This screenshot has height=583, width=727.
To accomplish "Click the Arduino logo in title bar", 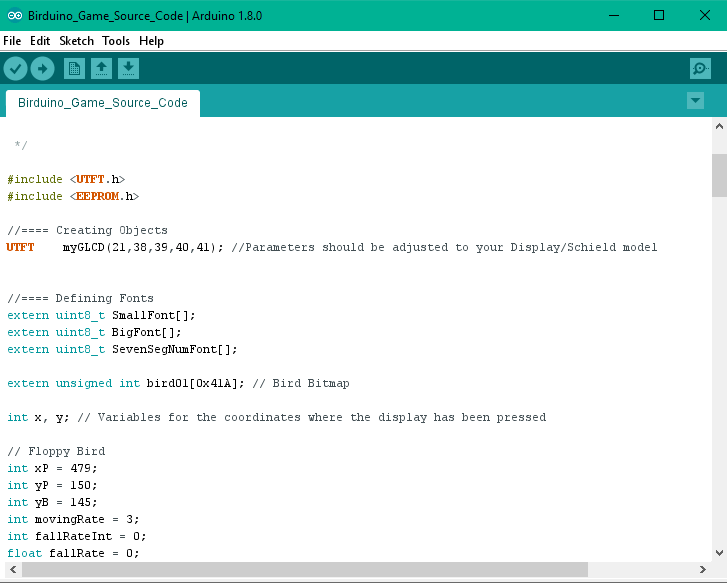I will [14, 15].
